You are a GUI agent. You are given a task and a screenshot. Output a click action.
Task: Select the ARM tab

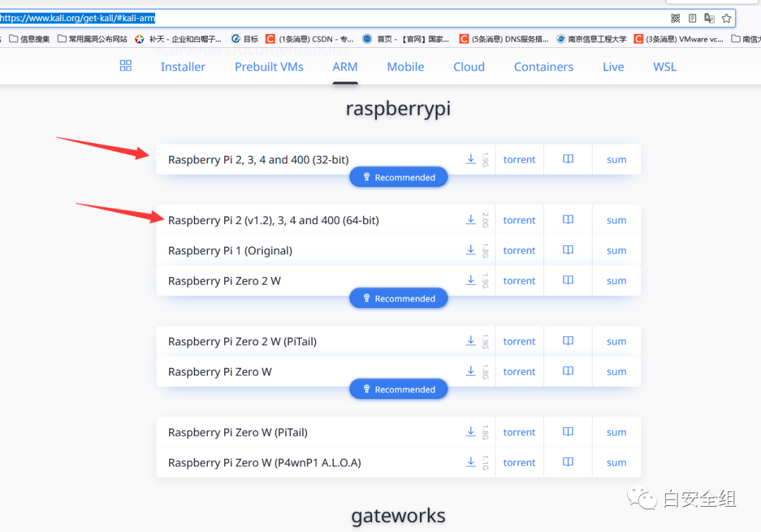(x=345, y=67)
